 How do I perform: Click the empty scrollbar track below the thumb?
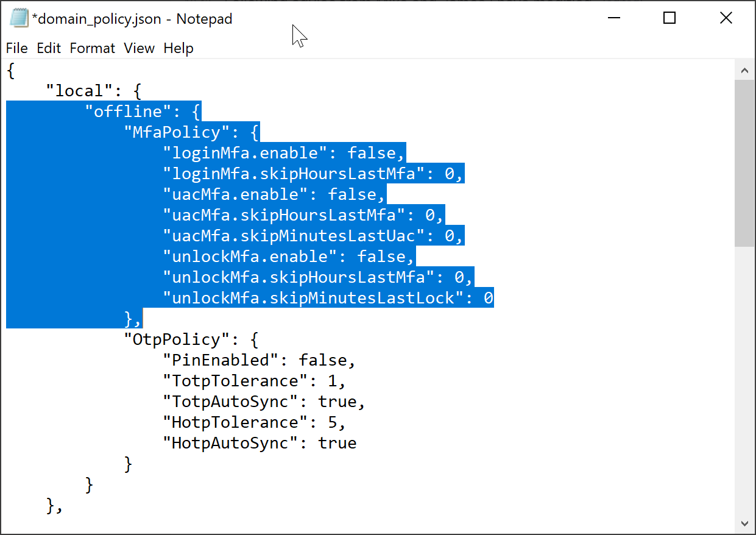744,378
